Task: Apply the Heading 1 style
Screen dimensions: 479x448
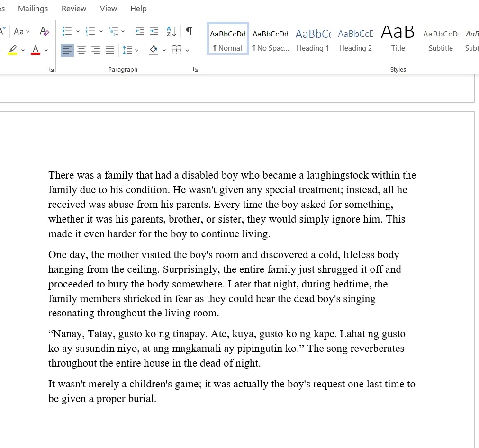Action: 313,39
